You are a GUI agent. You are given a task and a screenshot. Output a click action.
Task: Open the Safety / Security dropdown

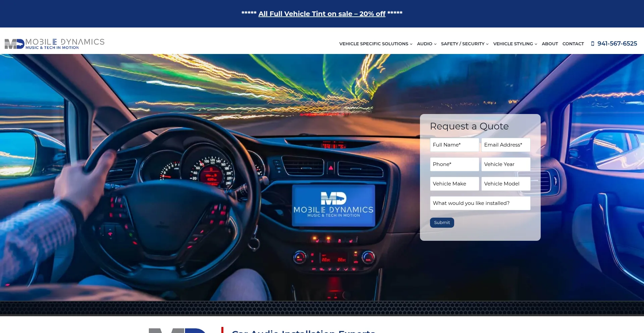(465, 44)
